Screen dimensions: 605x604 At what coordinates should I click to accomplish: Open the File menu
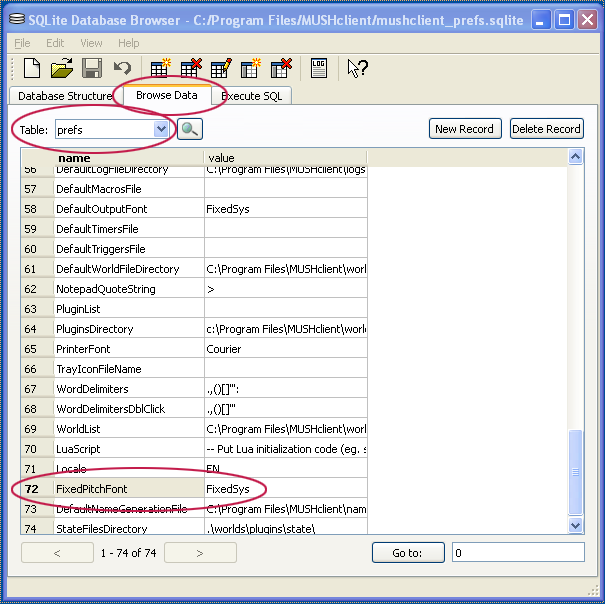tap(22, 43)
